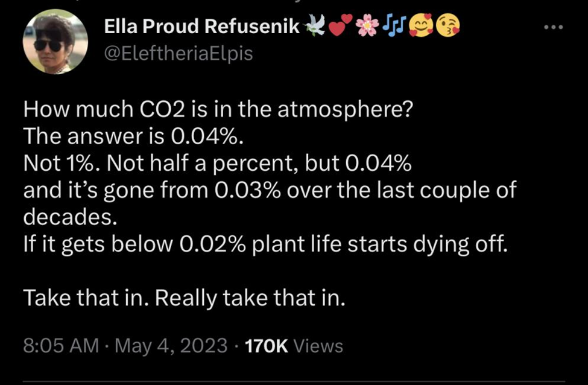Click the pink flower emoji

click(367, 25)
